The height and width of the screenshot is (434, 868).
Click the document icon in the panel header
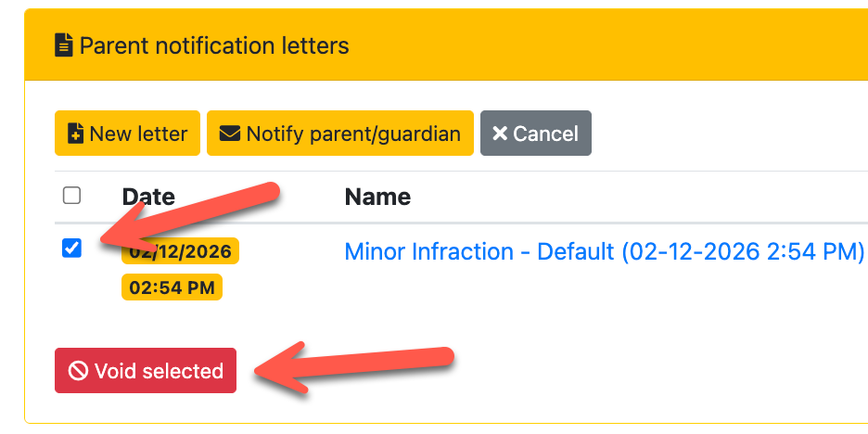click(64, 45)
